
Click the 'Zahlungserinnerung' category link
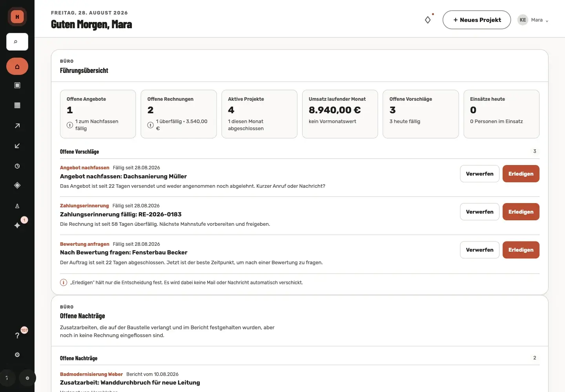84,206
